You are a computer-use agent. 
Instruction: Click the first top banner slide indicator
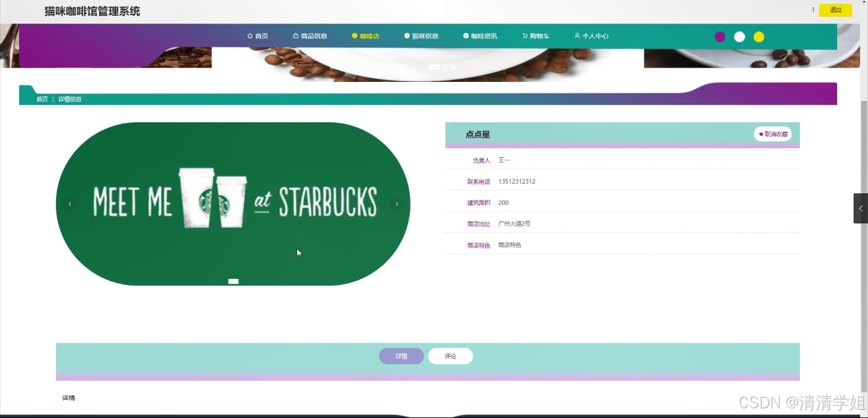[x=434, y=67]
